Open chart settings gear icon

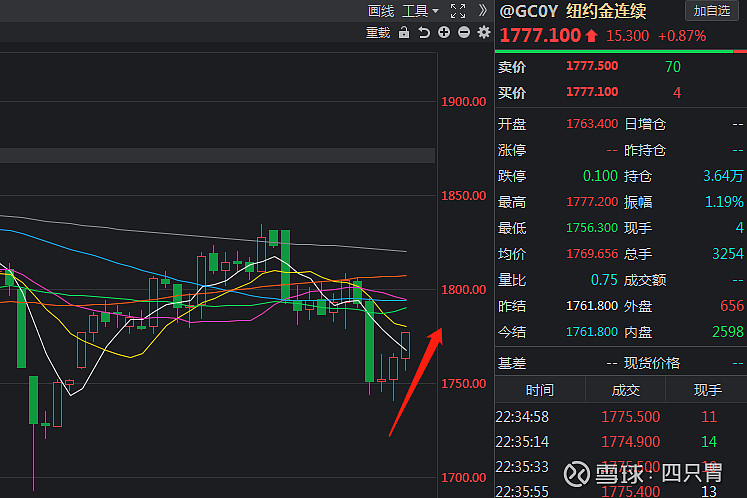[x=484, y=32]
